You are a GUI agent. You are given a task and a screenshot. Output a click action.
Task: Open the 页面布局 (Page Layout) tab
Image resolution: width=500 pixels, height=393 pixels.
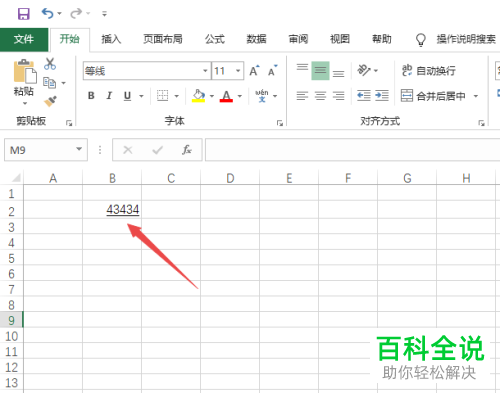pos(163,39)
